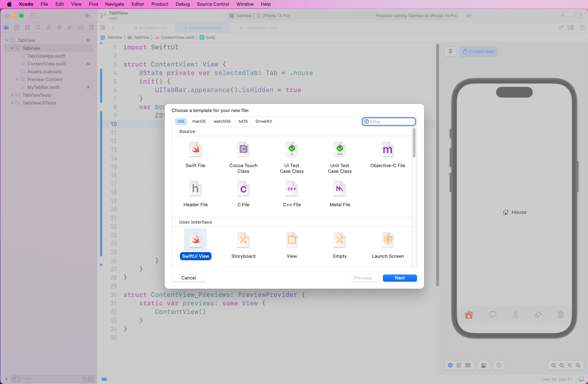Choose the Launch Screen template

click(388, 245)
